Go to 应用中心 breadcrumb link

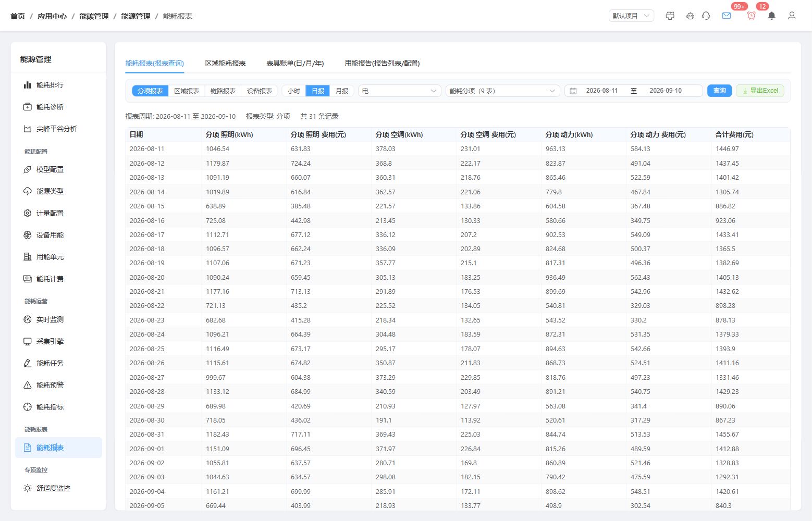pyautogui.click(x=52, y=16)
